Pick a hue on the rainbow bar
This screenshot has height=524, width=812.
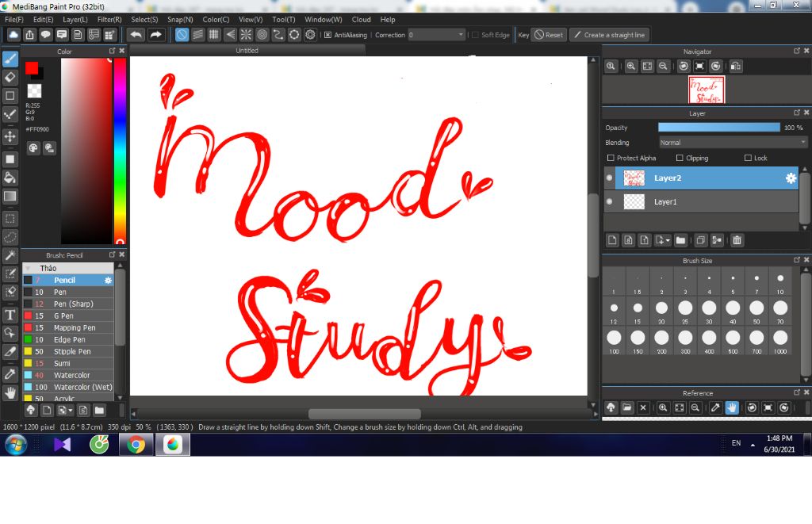(121, 150)
